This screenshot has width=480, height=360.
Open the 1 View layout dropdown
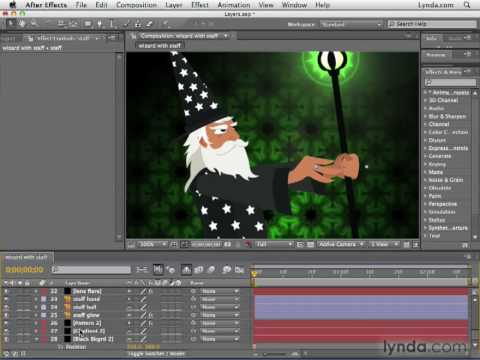[384, 245]
